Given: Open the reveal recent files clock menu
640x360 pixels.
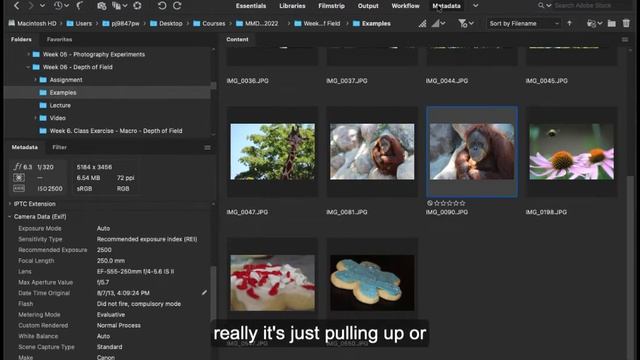Looking at the screenshot, I should pyautogui.click(x=61, y=6).
